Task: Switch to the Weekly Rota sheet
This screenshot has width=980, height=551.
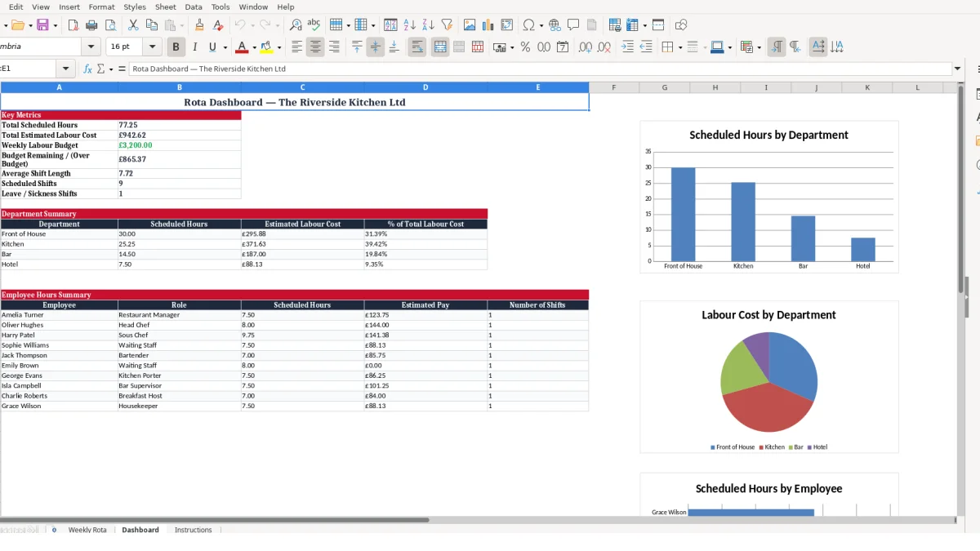Action: (87, 530)
